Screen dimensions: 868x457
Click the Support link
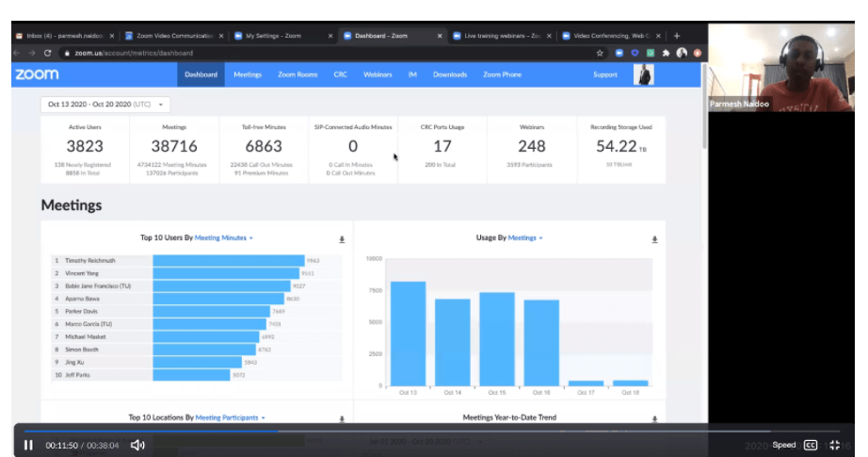[605, 74]
